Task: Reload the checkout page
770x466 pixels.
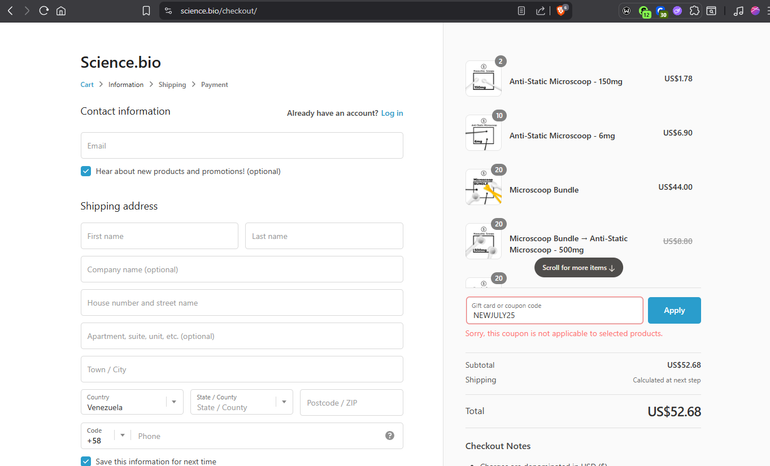Action: 44,11
